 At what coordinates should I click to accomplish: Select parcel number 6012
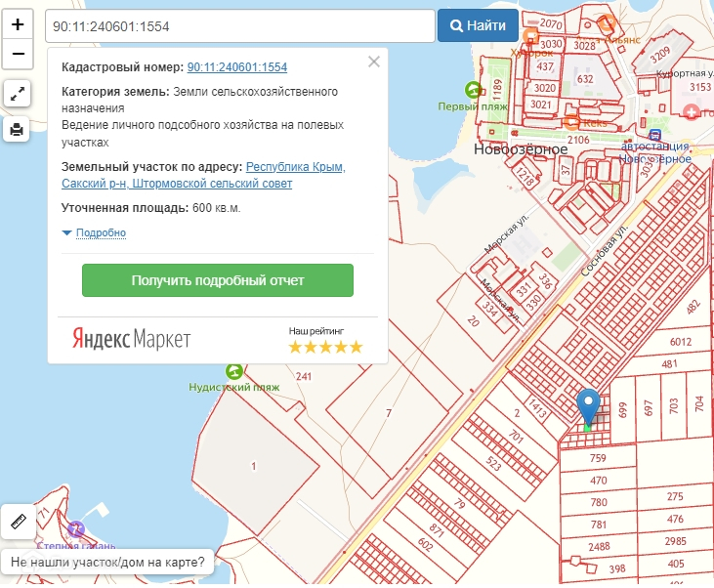pos(681,342)
